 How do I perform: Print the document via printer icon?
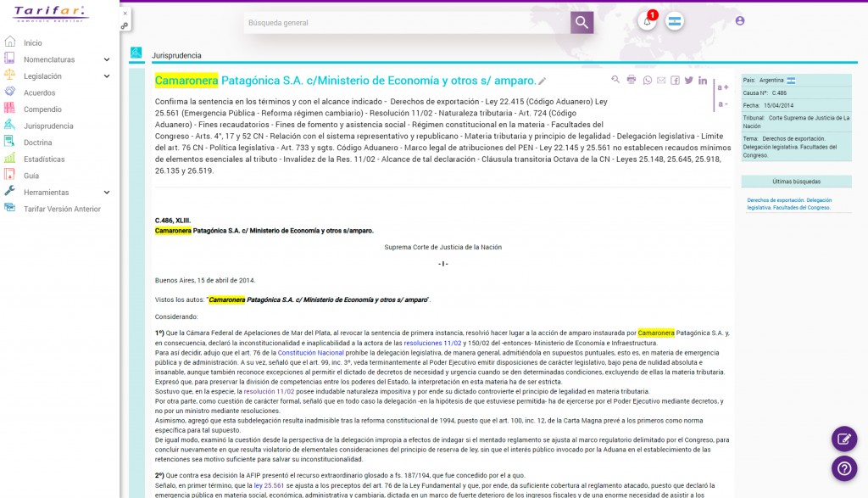pos(631,80)
